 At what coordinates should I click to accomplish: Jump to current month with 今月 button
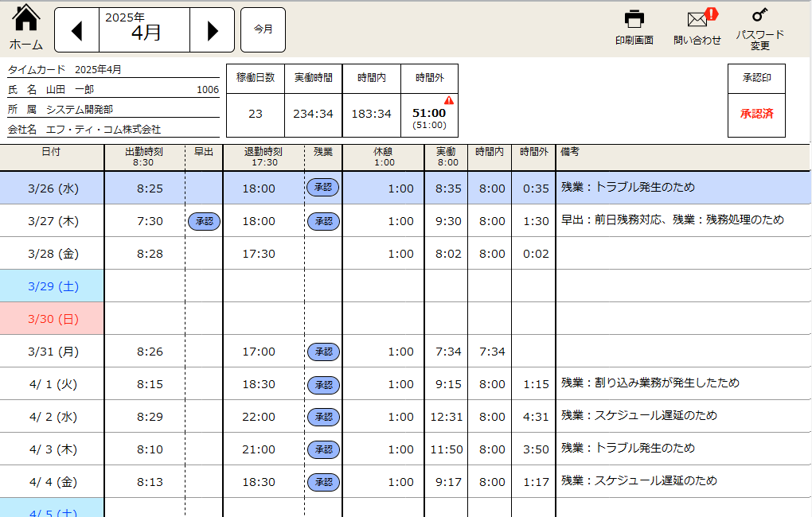coord(263,29)
